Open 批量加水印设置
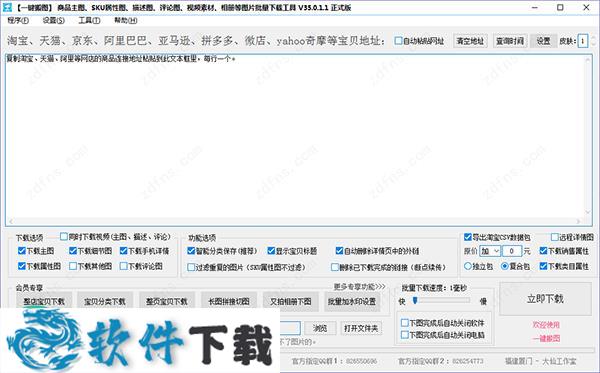This screenshot has width=600, height=373. tap(352, 301)
